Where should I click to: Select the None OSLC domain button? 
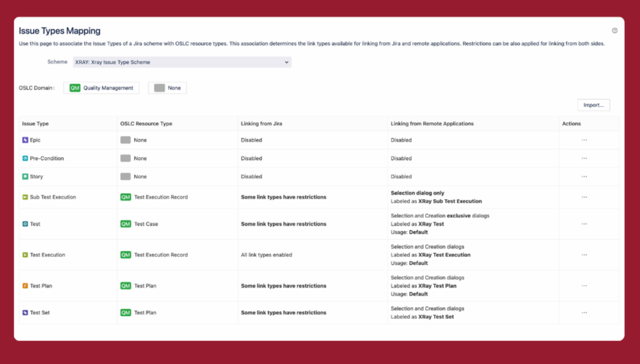[167, 88]
